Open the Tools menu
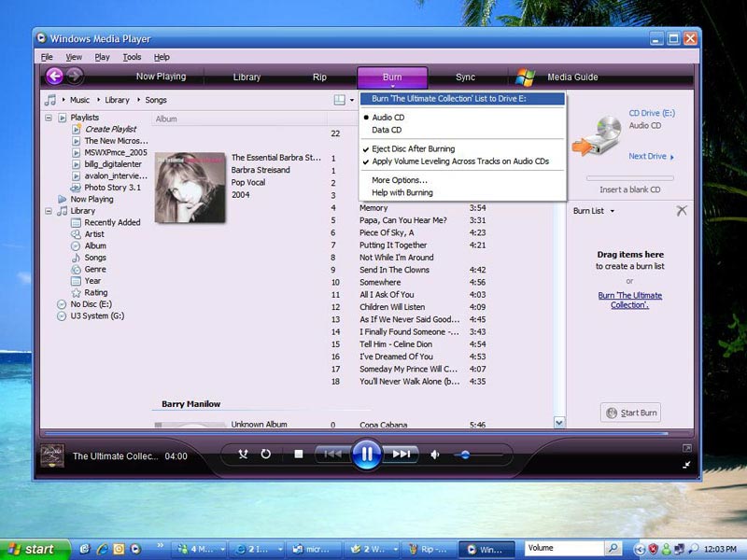Viewport: 747px width, 560px height. [132, 57]
